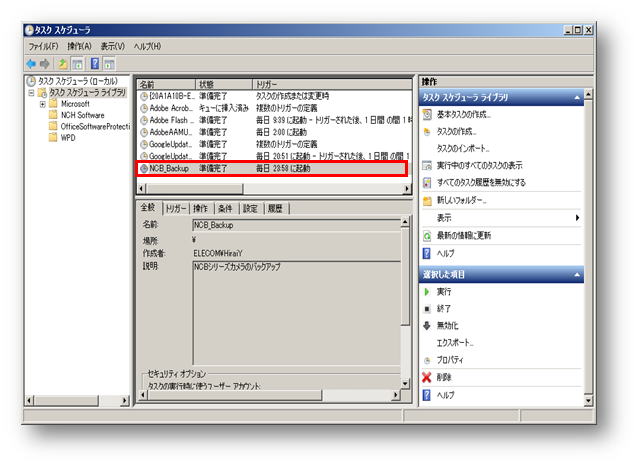
Task: Click the Help toolbar icon
Action: point(95,64)
